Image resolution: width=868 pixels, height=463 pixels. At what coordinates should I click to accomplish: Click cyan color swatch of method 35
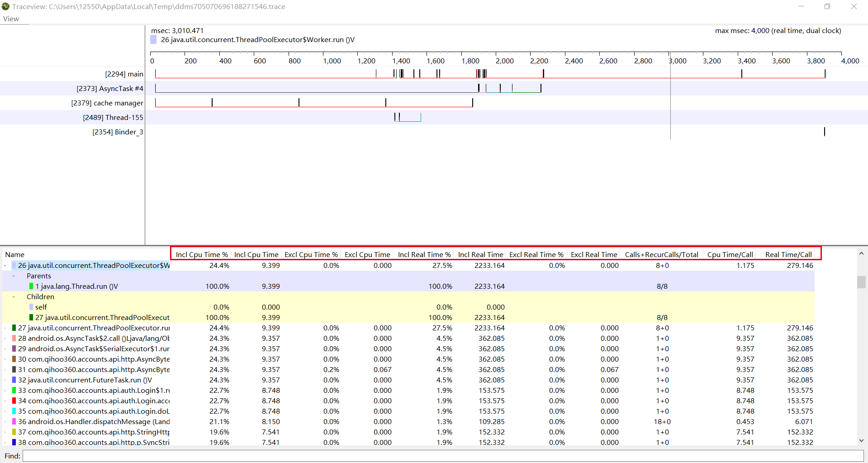14,411
